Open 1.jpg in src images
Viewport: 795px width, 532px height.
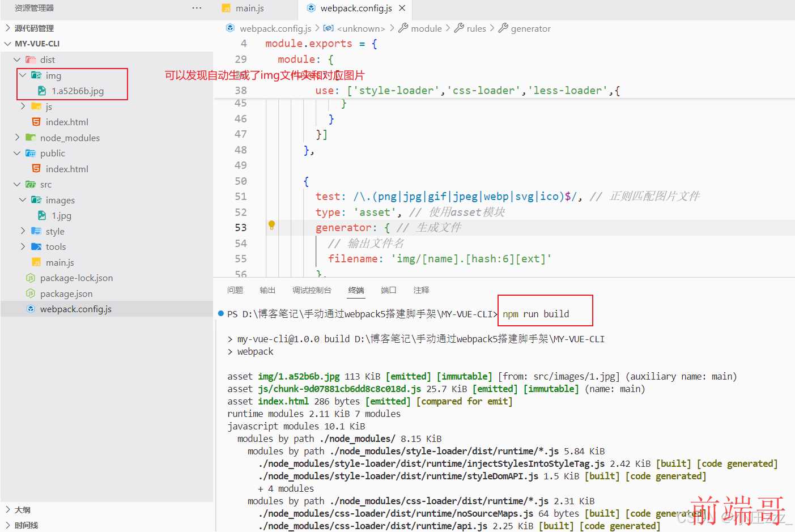click(62, 215)
